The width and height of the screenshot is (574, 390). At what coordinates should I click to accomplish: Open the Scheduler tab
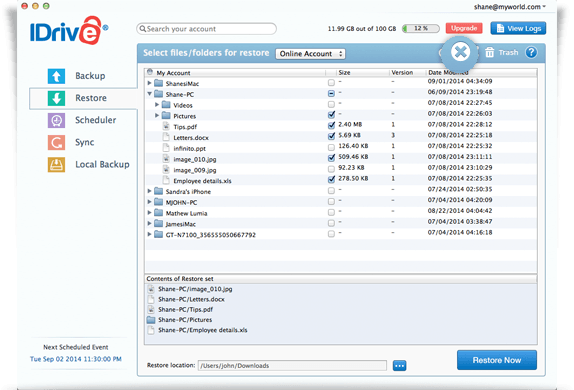coord(83,120)
